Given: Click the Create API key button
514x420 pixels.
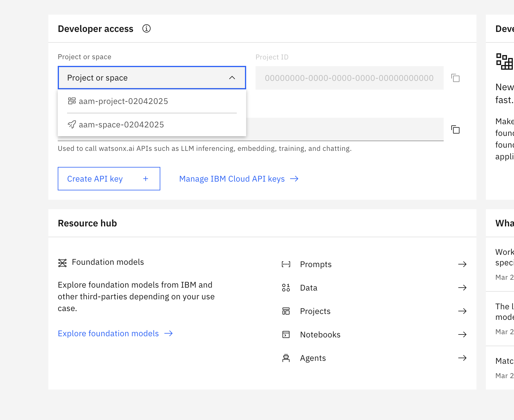Looking at the screenshot, I should coord(109,179).
